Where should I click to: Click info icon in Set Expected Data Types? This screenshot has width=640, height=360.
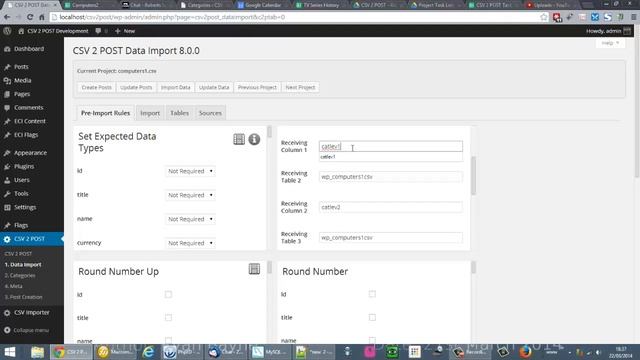pyautogui.click(x=254, y=139)
